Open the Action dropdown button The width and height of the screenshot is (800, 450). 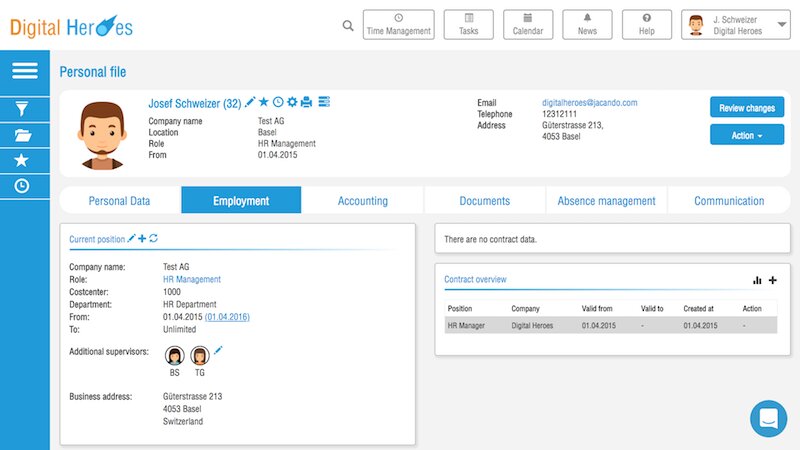[x=746, y=135]
